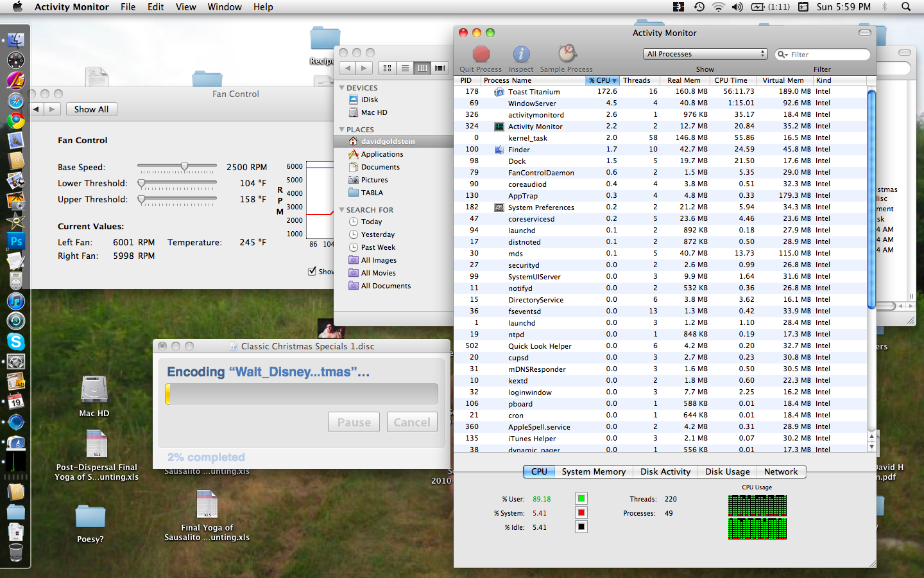Click the Filter search field
924x578 pixels.
[x=823, y=55]
